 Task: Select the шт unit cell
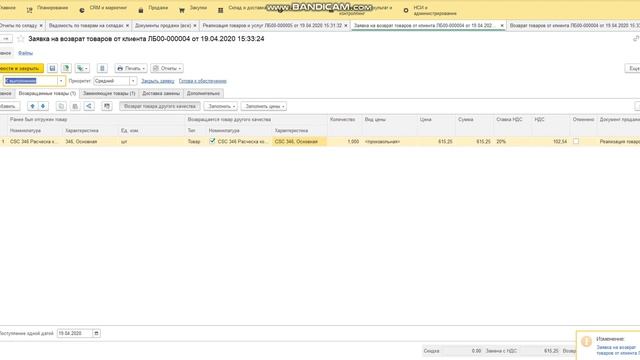pyautogui.click(x=152, y=141)
